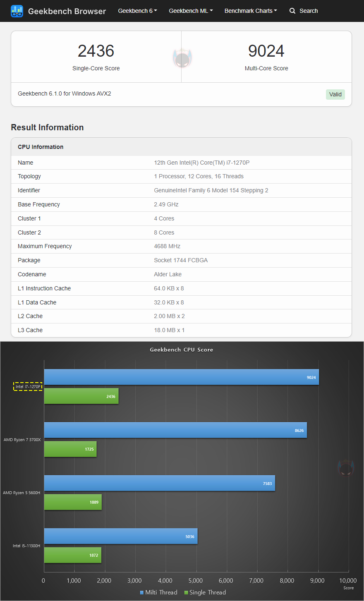Expand the Geekbench 6 dropdown menu
This screenshot has height=601, width=364.
[137, 11]
